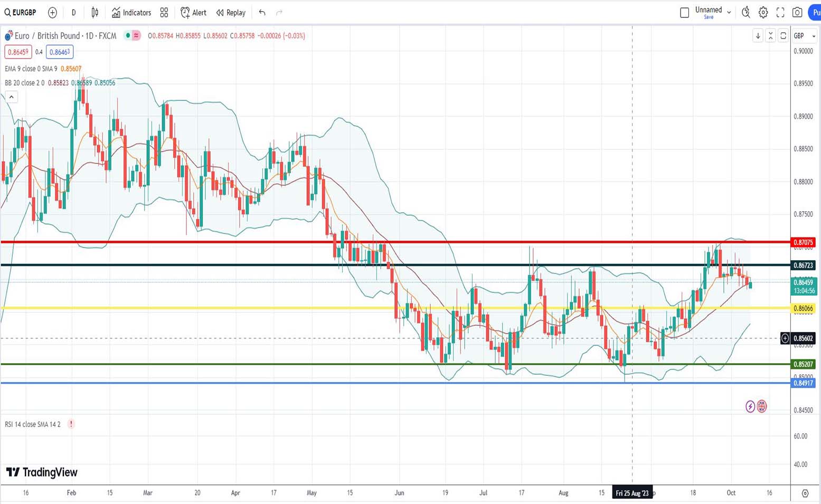
Task: Open the quick search lightning icon
Action: [x=745, y=13]
